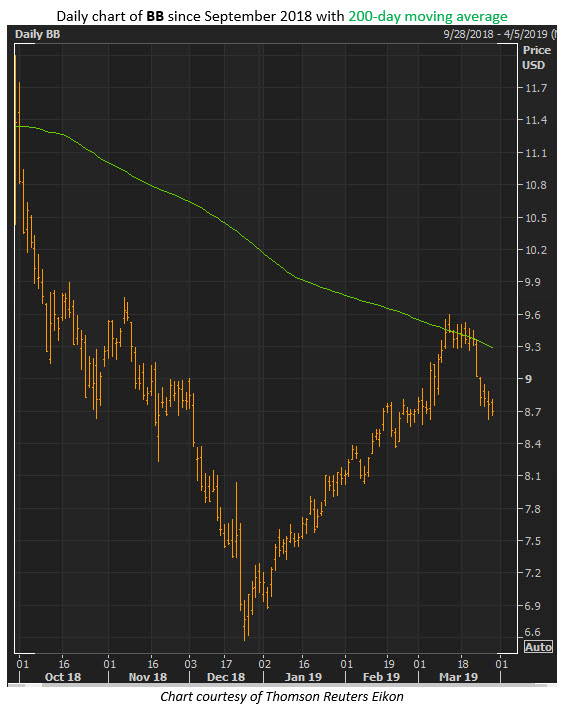
Task: Click the 'Jan 19' month label
Action: tap(303, 677)
